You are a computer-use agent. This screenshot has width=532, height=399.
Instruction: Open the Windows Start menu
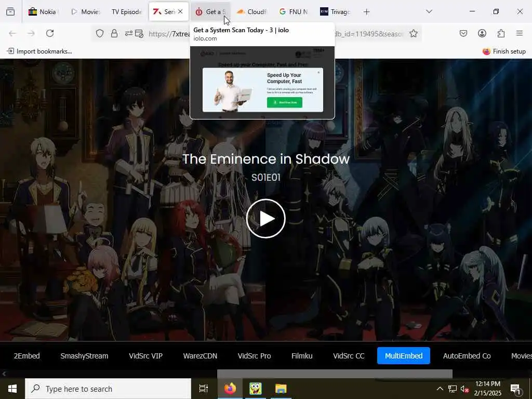click(x=12, y=389)
